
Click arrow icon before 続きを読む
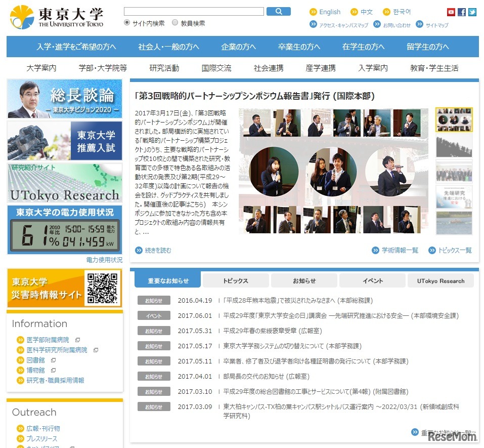(139, 250)
